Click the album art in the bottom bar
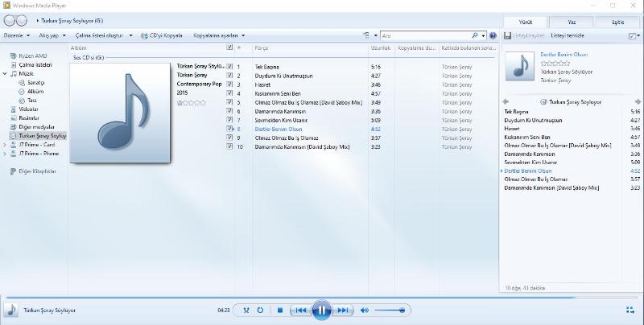The image size is (644, 325). (11, 311)
